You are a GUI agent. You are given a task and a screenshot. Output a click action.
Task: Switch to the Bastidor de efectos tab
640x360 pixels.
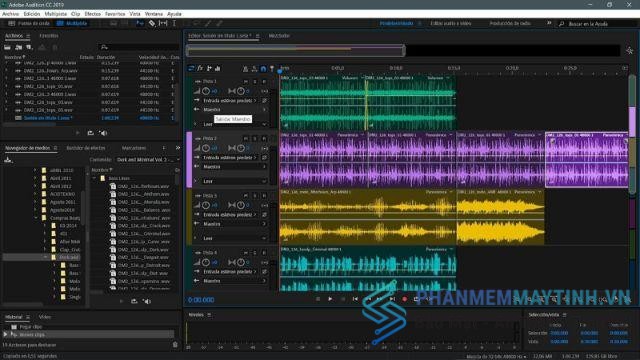pyautogui.click(x=86, y=148)
